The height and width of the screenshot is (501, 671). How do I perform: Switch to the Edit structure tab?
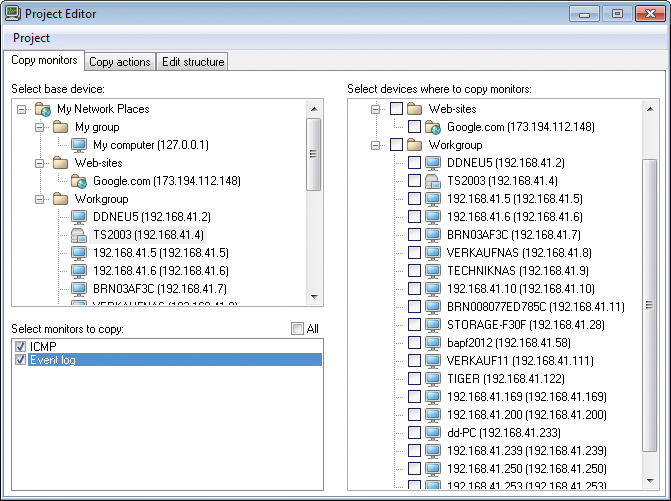[193, 62]
